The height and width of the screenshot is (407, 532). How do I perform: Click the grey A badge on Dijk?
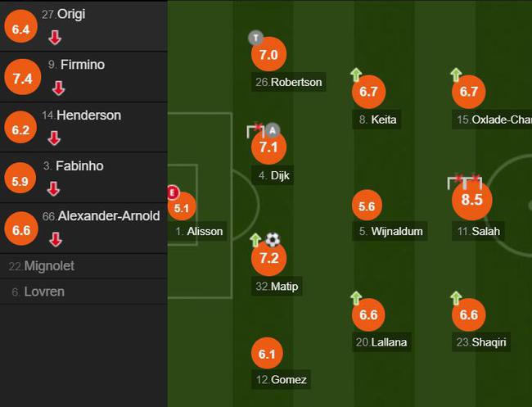272,130
